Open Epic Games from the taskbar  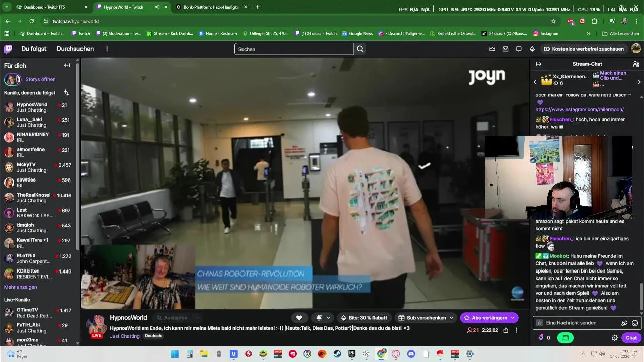352,354
